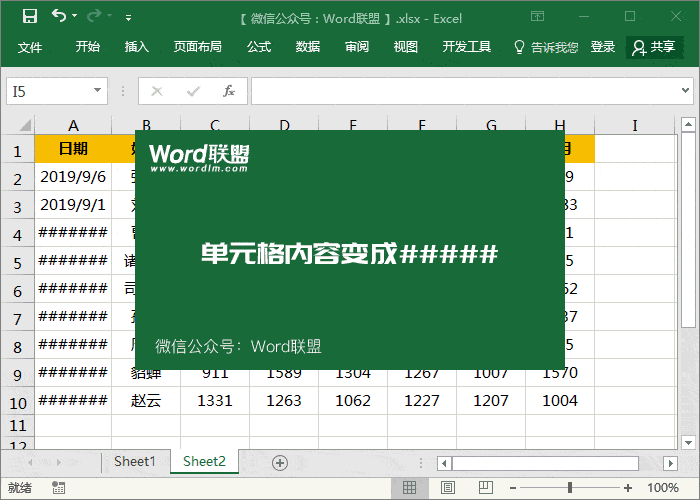Click cell with date 2019/9/6
The width and height of the screenshot is (700, 500).
point(73,177)
